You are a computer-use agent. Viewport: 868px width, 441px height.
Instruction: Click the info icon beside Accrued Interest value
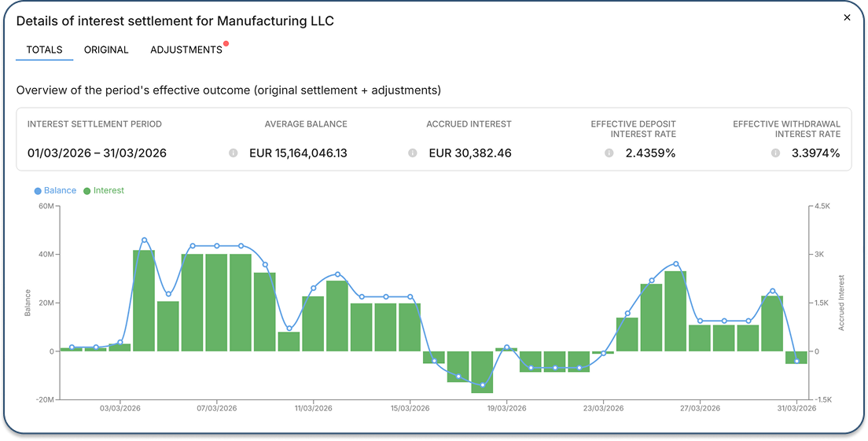pyautogui.click(x=413, y=153)
